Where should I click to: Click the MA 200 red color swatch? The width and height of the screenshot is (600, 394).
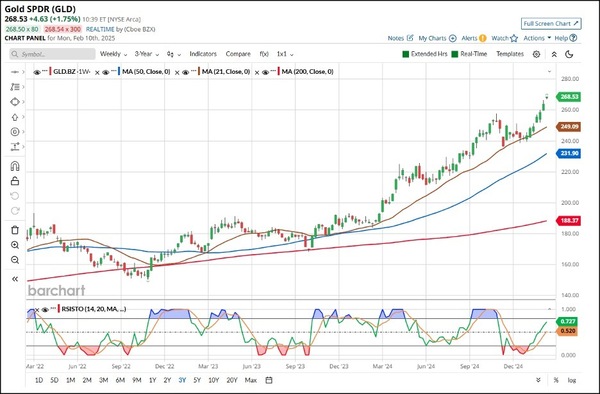pos(279,72)
